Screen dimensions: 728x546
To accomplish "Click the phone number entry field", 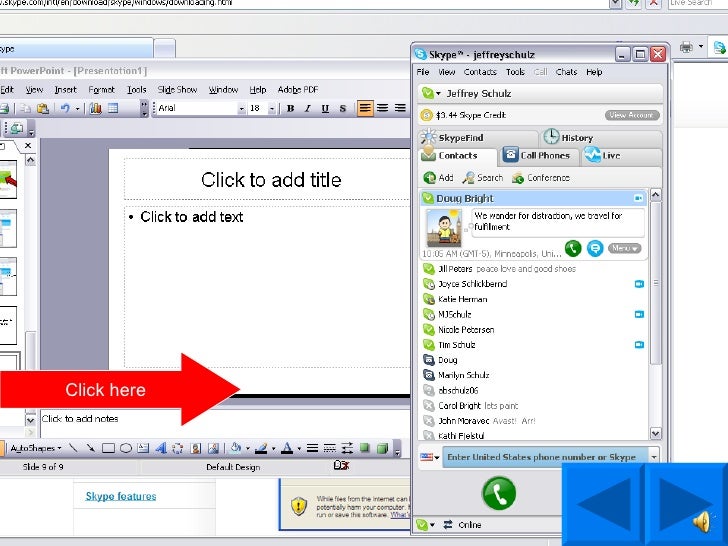I will [x=546, y=457].
